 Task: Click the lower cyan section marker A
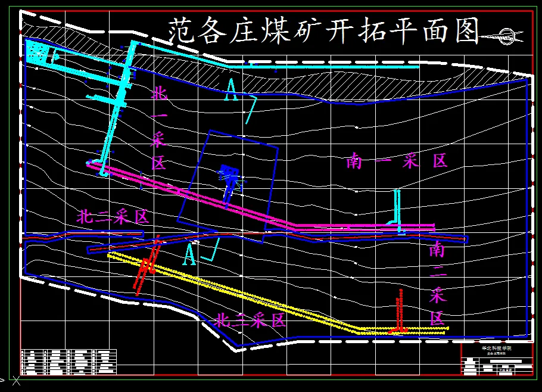tap(189, 254)
